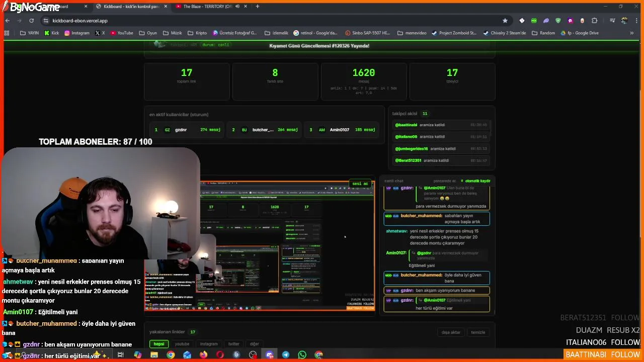The height and width of the screenshot is (362, 644).
Task: Click the sesi aç button on stream preview
Action: coord(360,184)
